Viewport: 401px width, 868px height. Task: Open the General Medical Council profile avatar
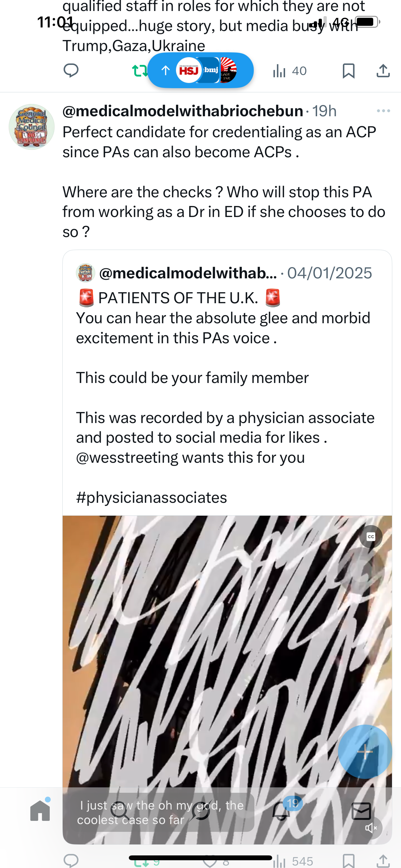pyautogui.click(x=32, y=127)
